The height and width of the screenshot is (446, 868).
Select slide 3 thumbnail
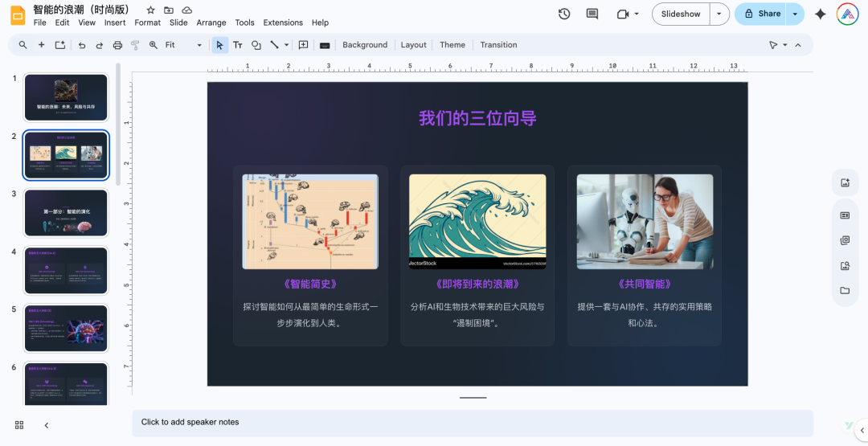(x=66, y=213)
